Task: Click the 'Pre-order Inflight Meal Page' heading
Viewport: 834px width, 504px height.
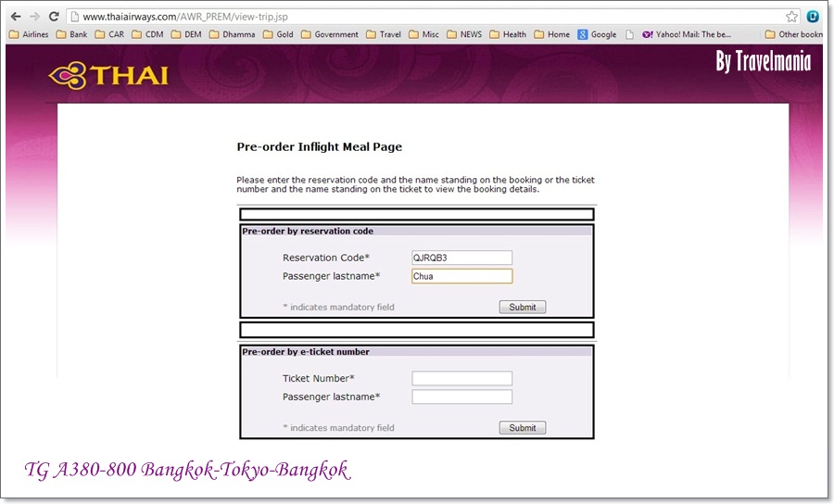Action: tap(319, 147)
